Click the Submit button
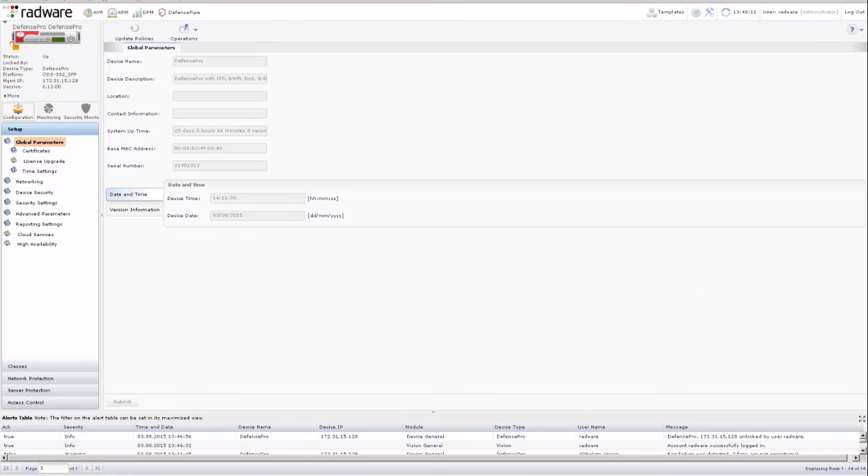Viewport: 868px width, 476px height. [122, 401]
